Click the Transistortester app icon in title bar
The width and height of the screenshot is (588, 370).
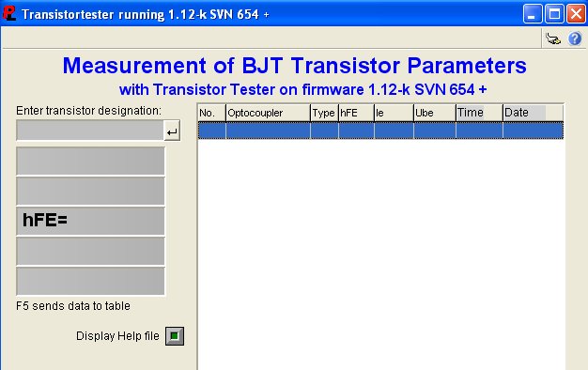[9, 13]
